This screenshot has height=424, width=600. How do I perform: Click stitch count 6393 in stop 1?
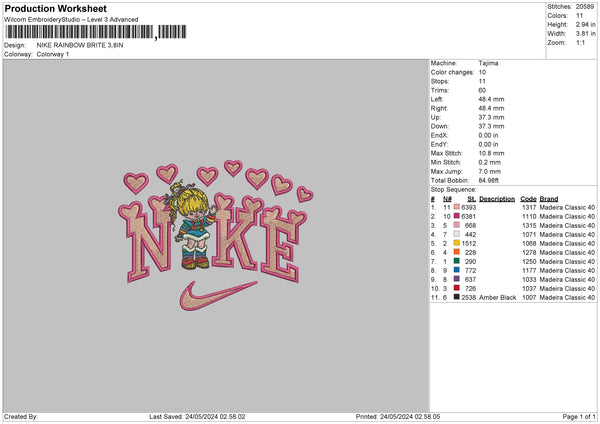point(469,207)
